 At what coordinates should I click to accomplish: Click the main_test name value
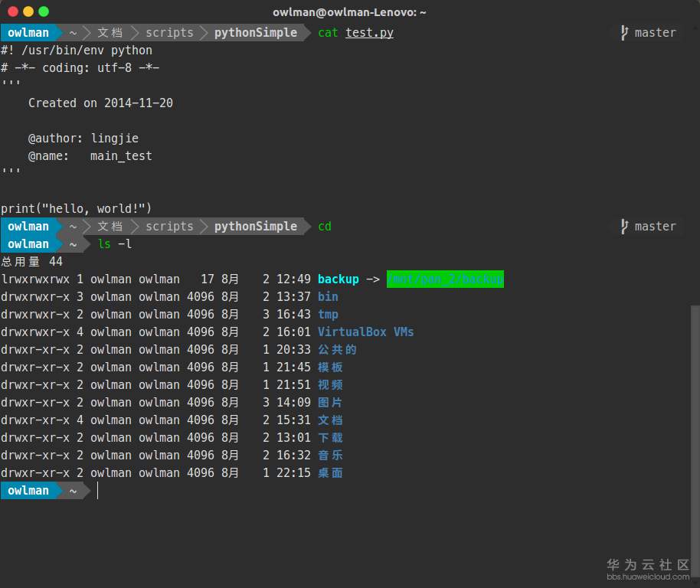tap(121, 156)
